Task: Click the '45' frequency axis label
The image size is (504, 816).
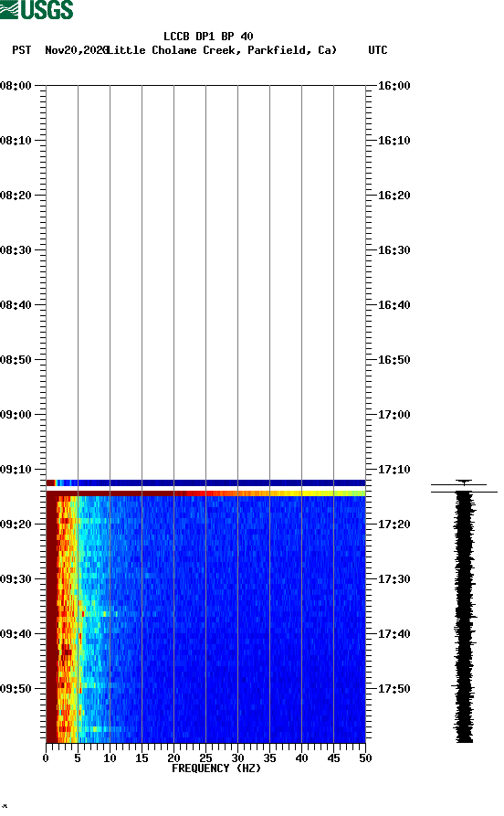Action: [333, 758]
